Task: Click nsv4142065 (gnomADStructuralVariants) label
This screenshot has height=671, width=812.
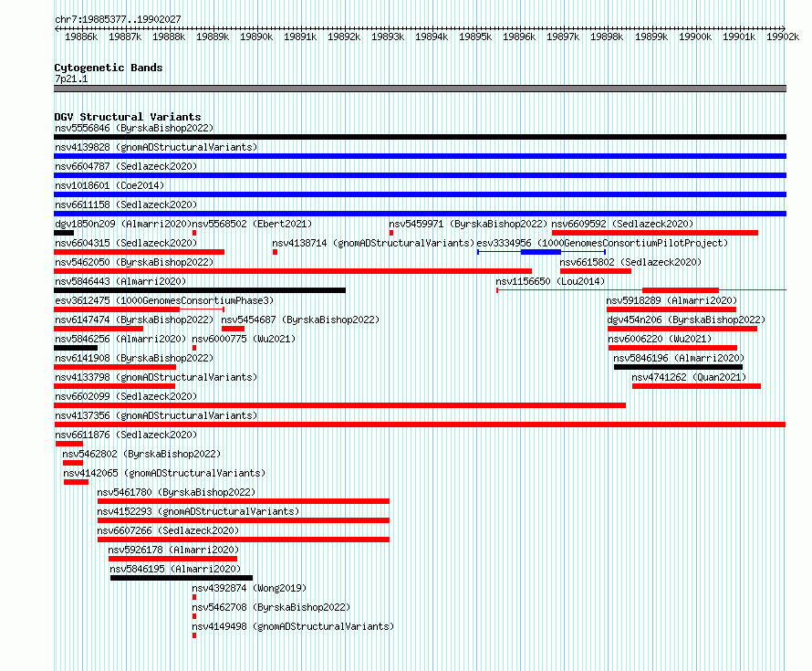Action: click(164, 473)
